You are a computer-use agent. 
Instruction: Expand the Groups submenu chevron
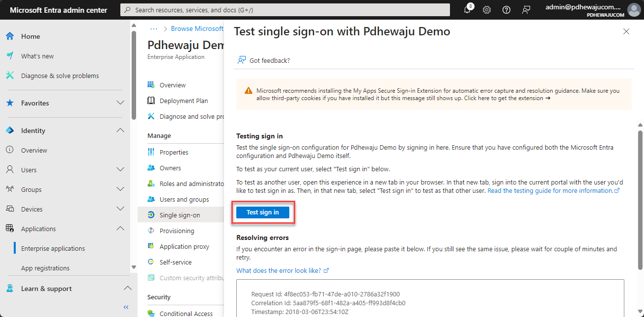pos(120,189)
